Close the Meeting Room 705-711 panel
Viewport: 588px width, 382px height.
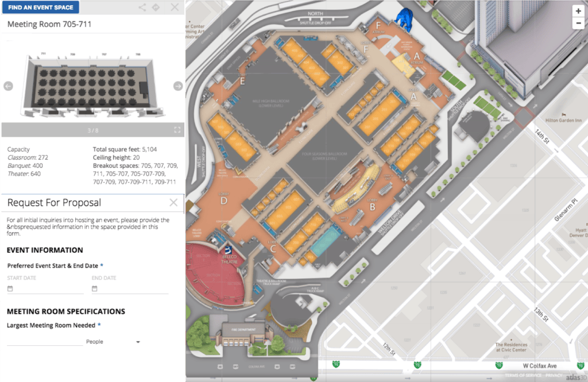tap(174, 8)
